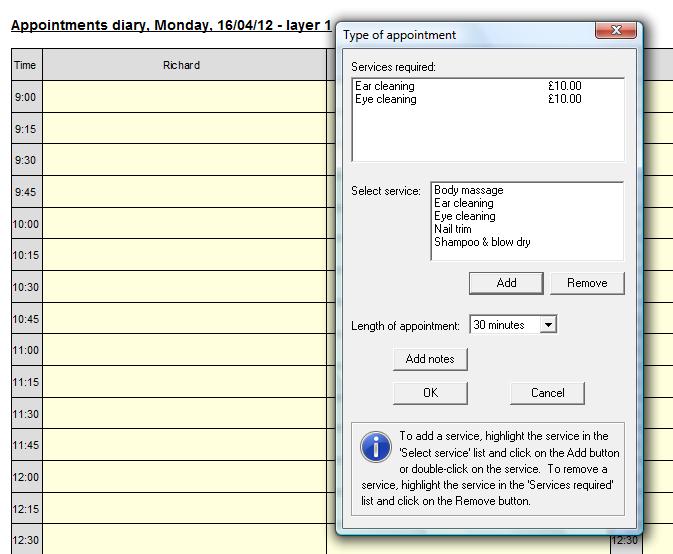Image resolution: width=673 pixels, height=554 pixels.
Task: Select Richard's 12:00 time slot
Action: [x=184, y=477]
